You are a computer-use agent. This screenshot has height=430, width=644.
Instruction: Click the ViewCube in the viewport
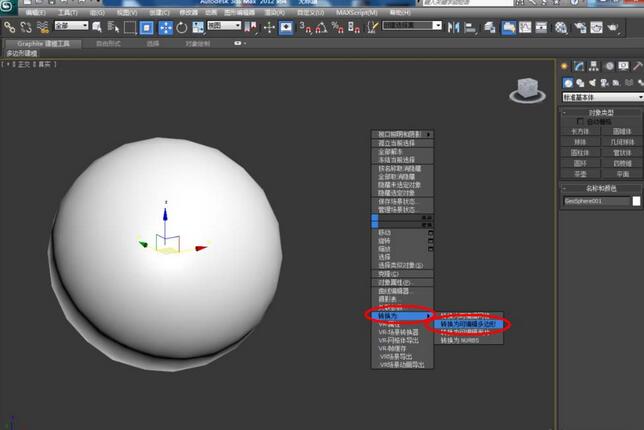pyautogui.click(x=525, y=89)
